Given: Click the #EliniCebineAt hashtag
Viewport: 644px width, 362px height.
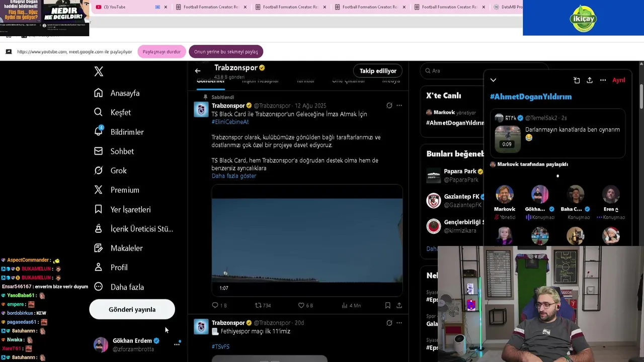Looking at the screenshot, I should click(x=230, y=122).
